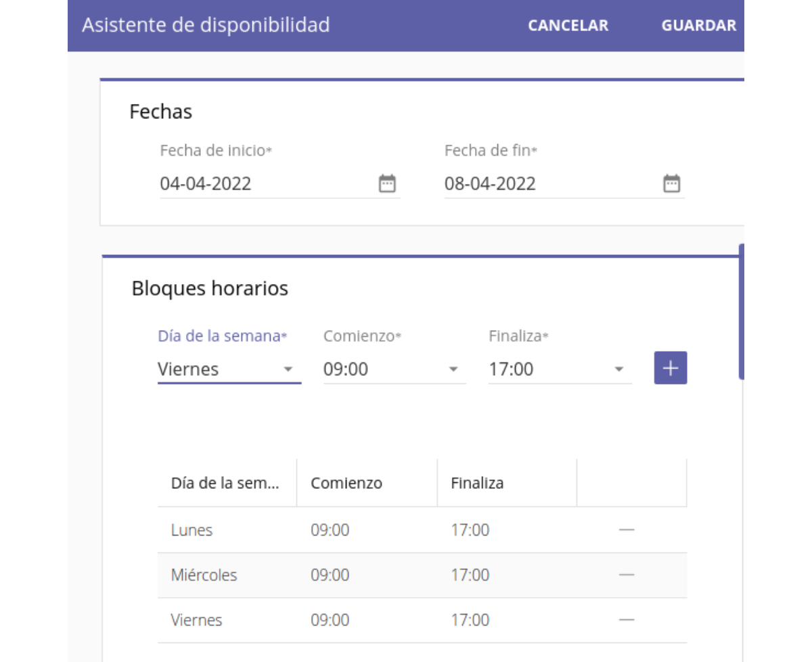812x662 pixels.
Task: Select the Lunes row in the schedule table
Action: (338, 529)
